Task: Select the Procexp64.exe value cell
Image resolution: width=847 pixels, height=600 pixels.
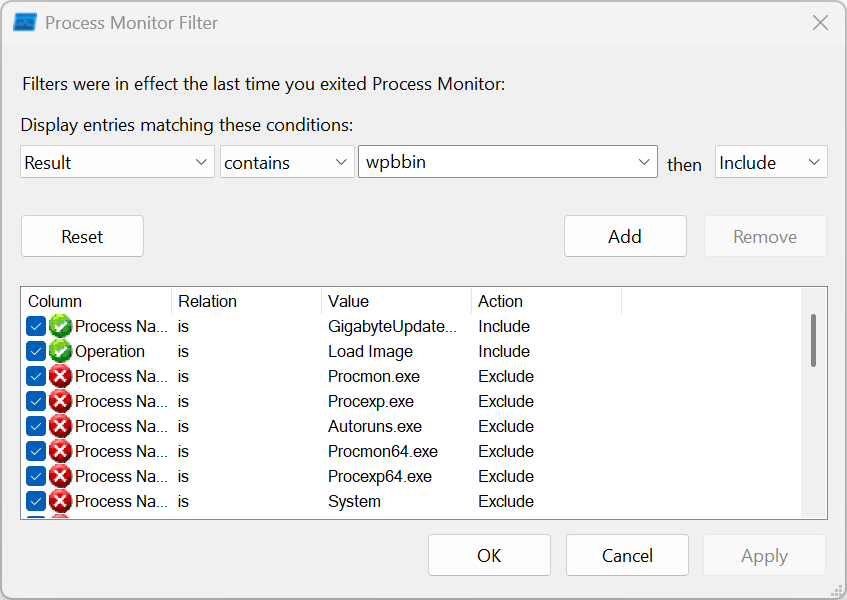Action: [x=380, y=476]
